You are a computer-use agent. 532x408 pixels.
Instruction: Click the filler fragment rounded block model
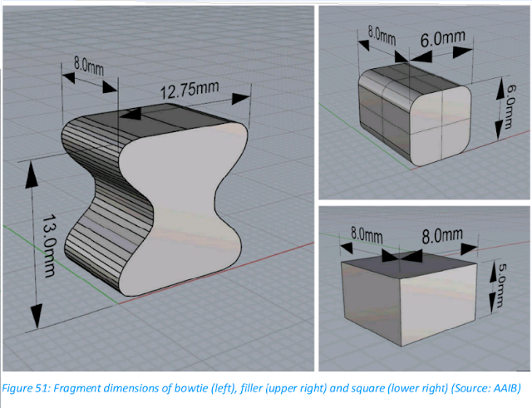click(415, 115)
